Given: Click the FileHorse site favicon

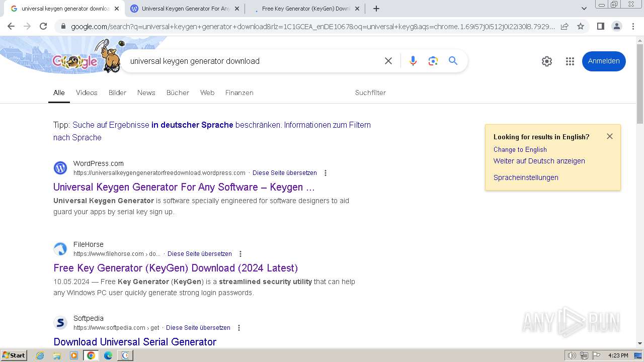Looking at the screenshot, I should coord(60,249).
